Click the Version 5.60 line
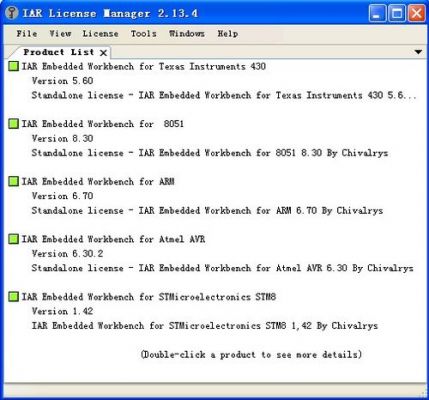Image resolution: width=429 pixels, height=400 pixels. [x=62, y=81]
